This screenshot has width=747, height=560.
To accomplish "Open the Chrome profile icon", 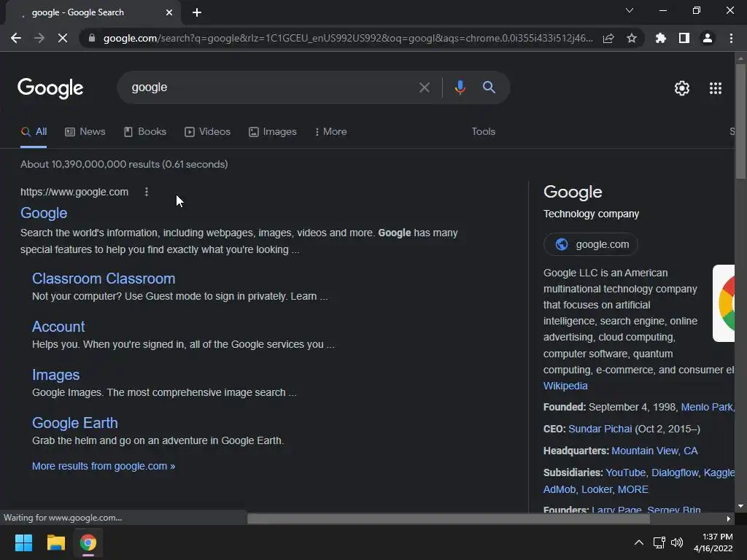I will point(708,38).
